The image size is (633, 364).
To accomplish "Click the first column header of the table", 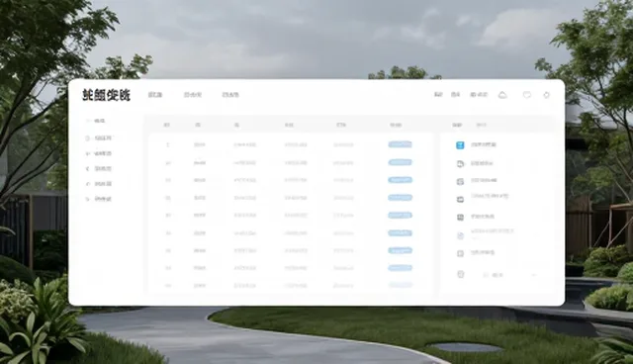I will [167, 125].
